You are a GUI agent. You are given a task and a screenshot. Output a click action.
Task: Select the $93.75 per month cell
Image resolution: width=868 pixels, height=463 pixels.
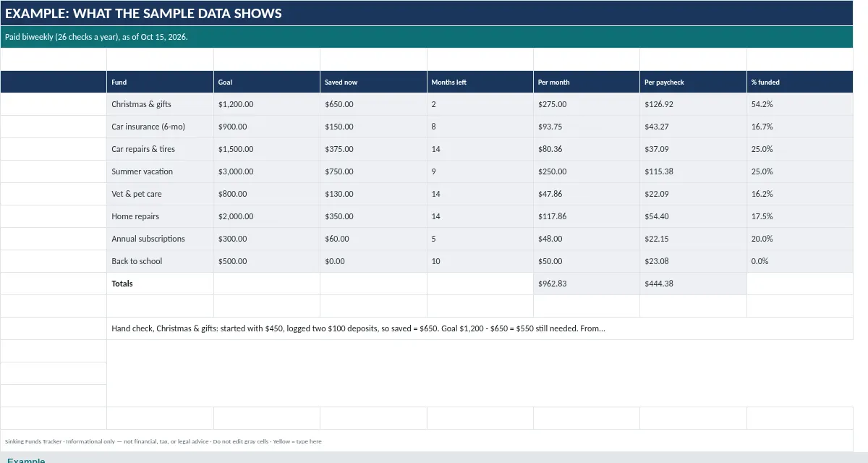click(587, 127)
